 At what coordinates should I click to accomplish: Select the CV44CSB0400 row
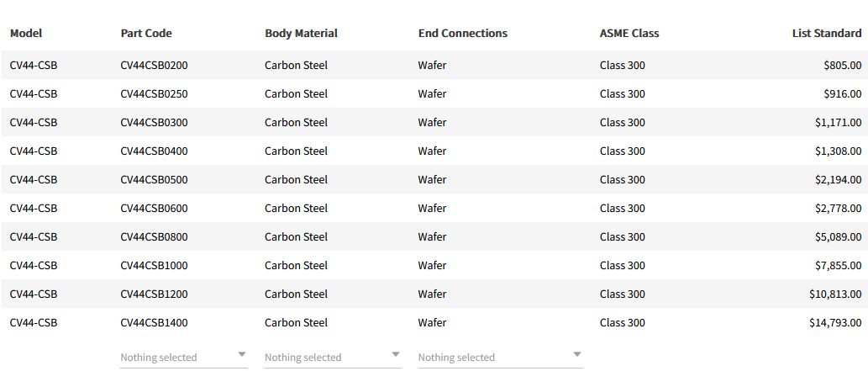tap(154, 151)
